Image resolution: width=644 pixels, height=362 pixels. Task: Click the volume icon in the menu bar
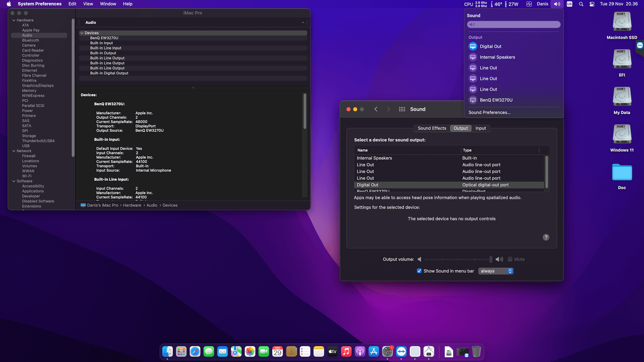click(557, 4)
